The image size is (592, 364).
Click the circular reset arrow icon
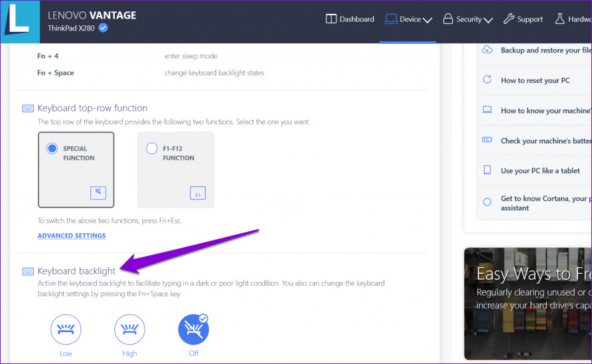pos(487,79)
